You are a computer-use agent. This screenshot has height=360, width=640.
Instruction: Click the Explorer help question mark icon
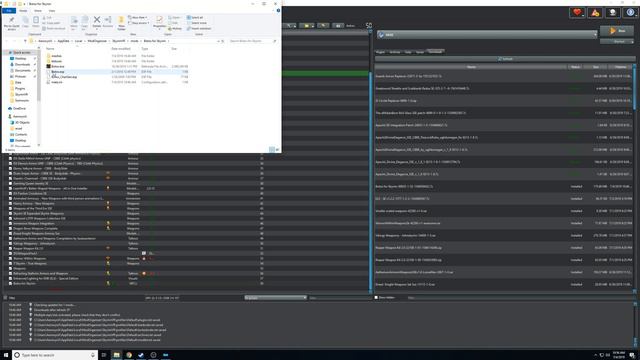pyautogui.click(x=278, y=11)
